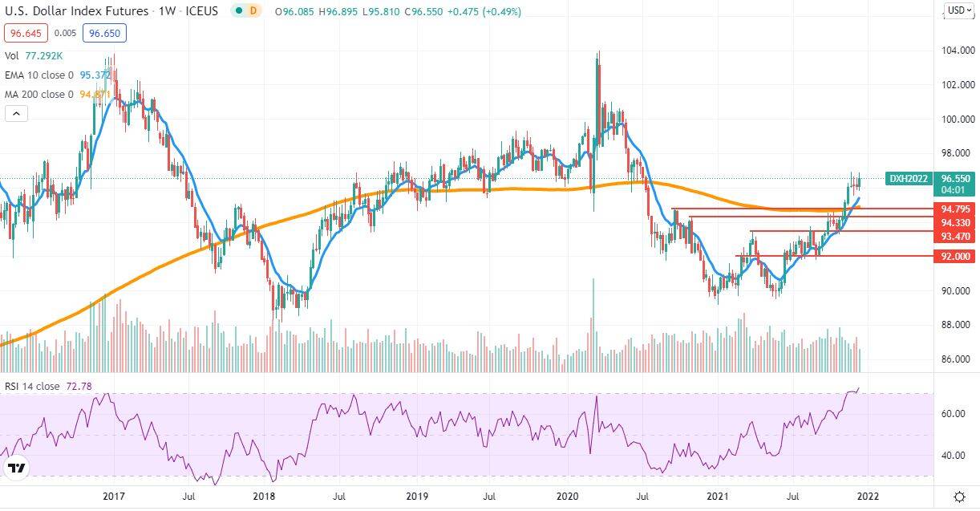Select the U.S. Dollar Index Futures title
The width and height of the screenshot is (980, 511).
click(x=77, y=11)
